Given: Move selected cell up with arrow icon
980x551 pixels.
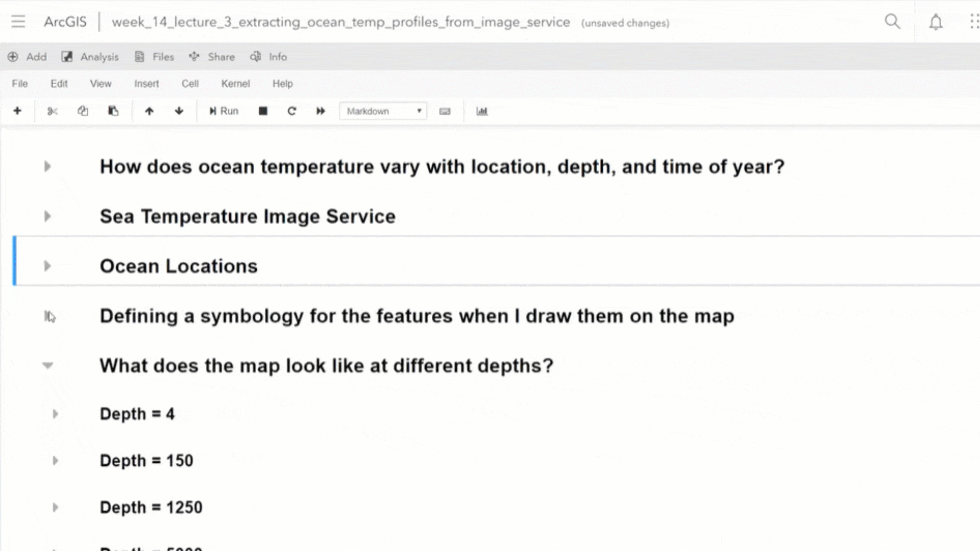Looking at the screenshot, I should [149, 111].
